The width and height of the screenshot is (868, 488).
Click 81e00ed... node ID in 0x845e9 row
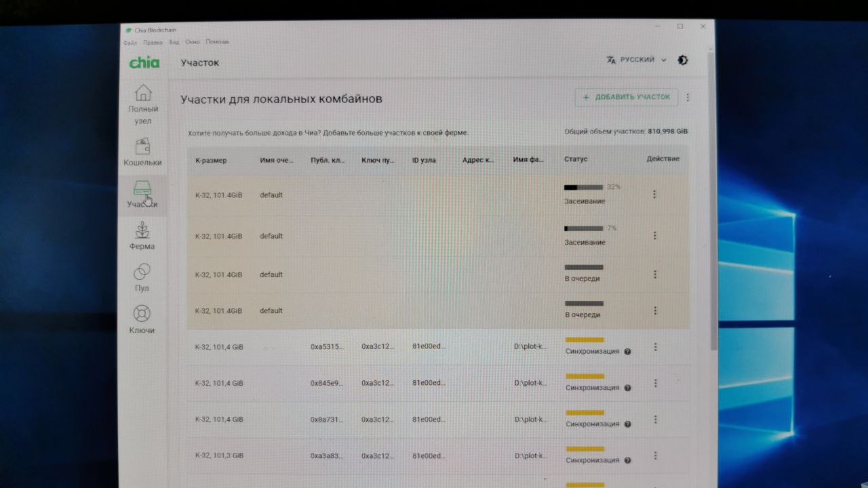click(429, 383)
